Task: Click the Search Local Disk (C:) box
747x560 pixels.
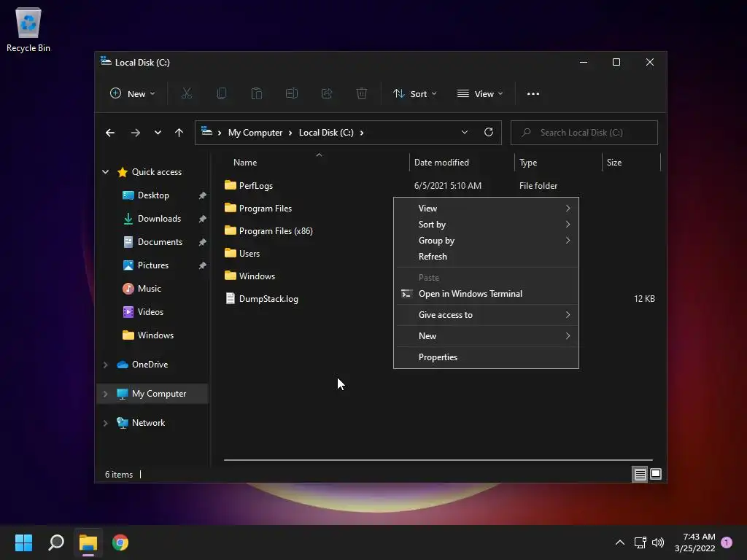Action: click(584, 133)
